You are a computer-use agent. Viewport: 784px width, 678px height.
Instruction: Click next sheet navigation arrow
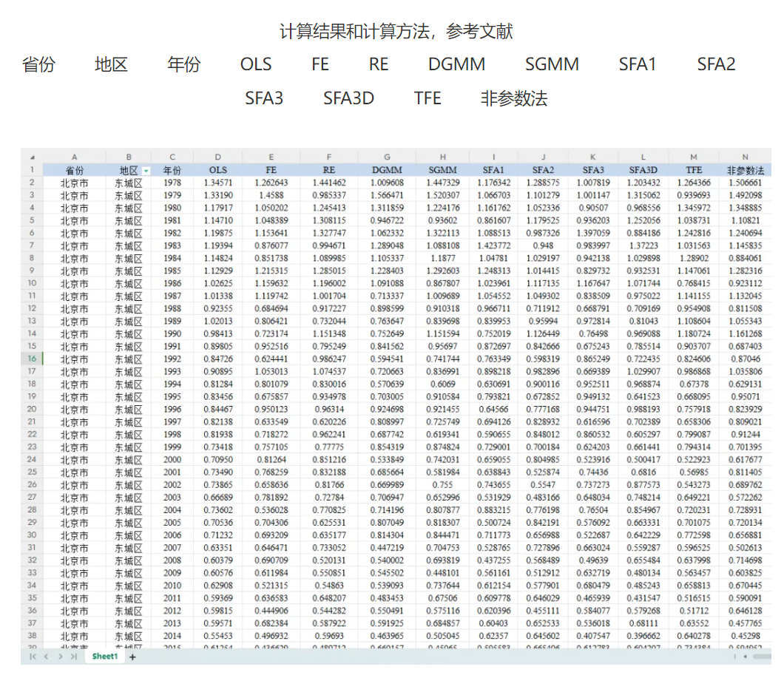60,657
